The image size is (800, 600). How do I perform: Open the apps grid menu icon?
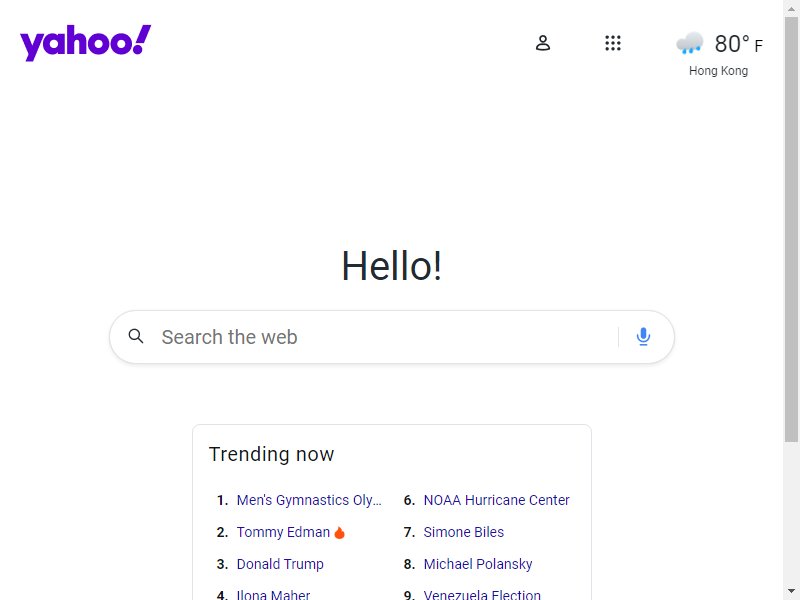613,43
